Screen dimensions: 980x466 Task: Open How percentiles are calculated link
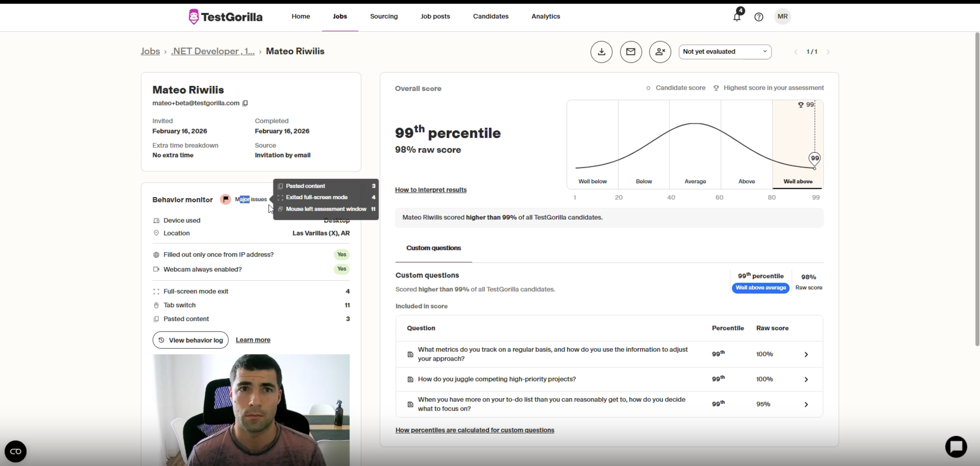pyautogui.click(x=474, y=430)
